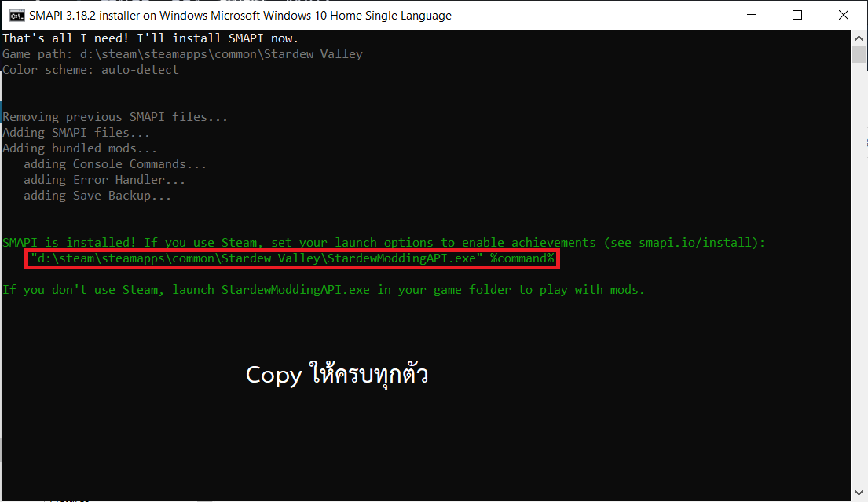Viewport: 868px width, 502px height.
Task: Click the line "That's all I need! I'll install SMAPI now."
Action: (x=151, y=38)
